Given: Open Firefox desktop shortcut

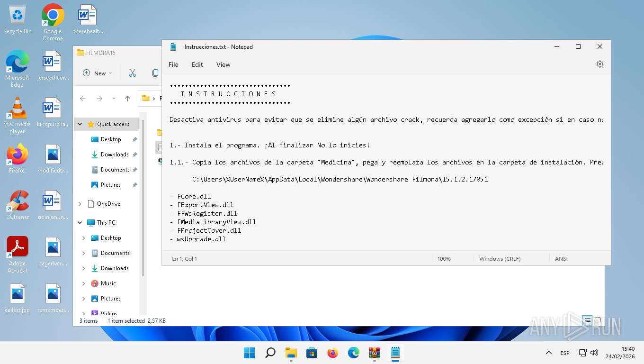Looking at the screenshot, I should [18, 158].
